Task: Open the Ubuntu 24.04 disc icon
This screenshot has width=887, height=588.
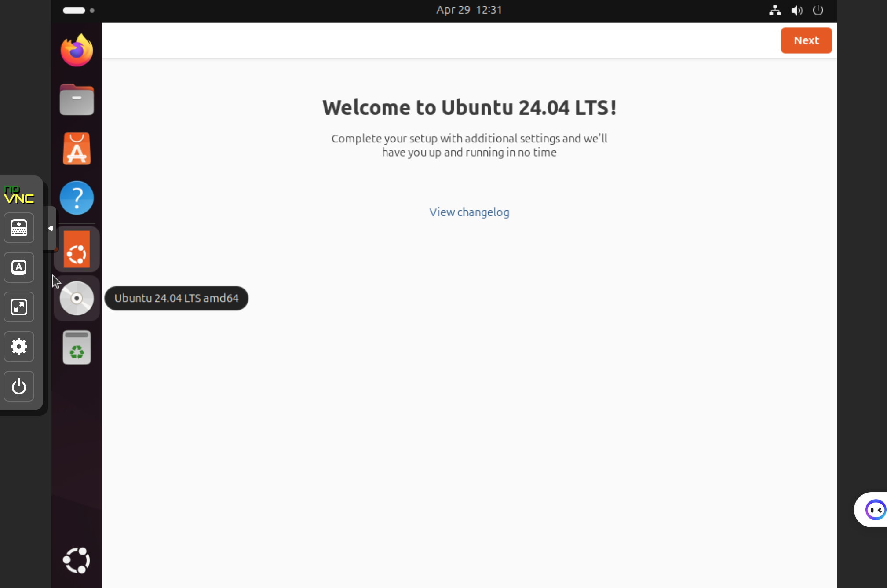Action: [77, 299]
